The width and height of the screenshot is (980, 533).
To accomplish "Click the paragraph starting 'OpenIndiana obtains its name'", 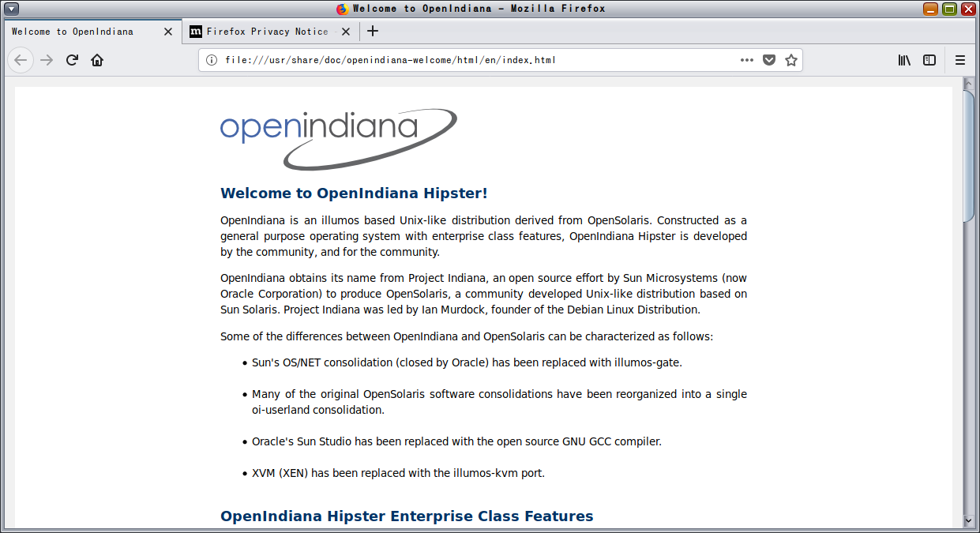I will 483,294.
